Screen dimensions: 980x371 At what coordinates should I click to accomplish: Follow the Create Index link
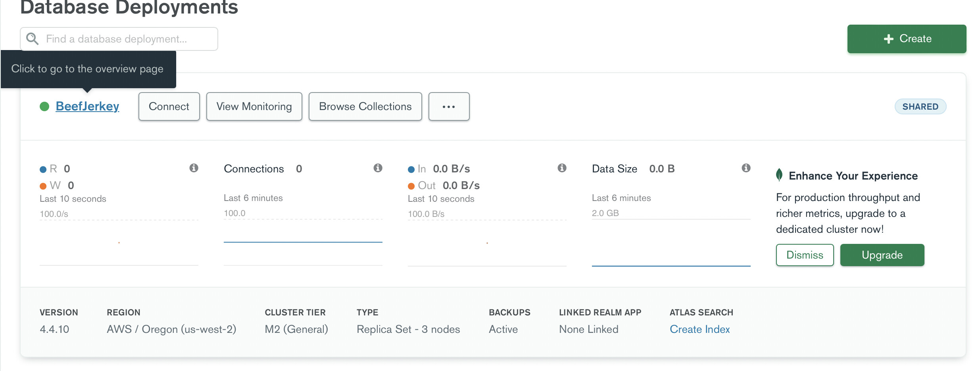699,329
